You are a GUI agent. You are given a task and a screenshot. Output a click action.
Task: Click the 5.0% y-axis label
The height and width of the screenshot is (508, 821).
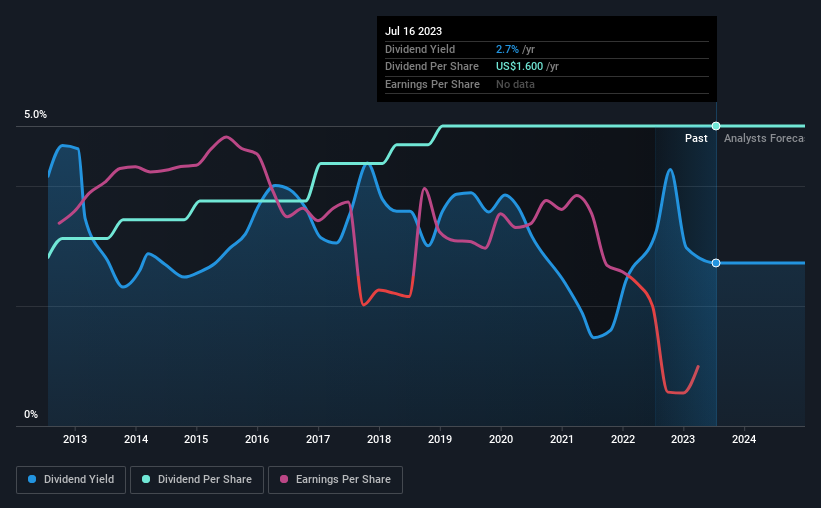36,114
